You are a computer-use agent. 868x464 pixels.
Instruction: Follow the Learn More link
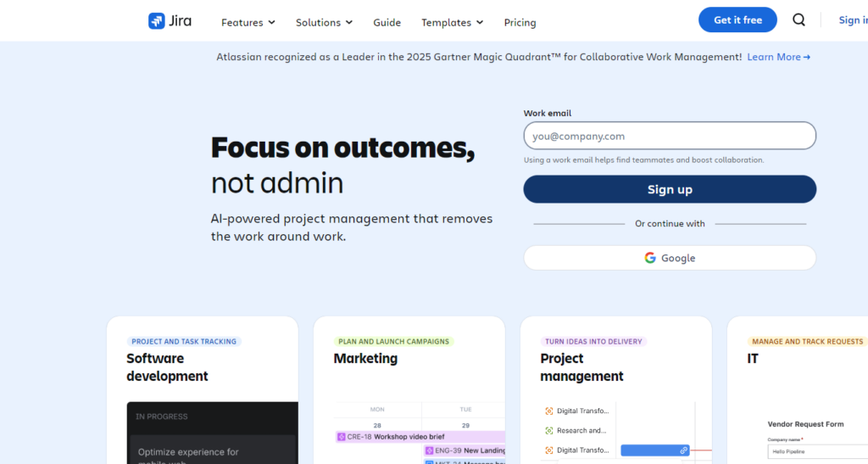[778, 57]
